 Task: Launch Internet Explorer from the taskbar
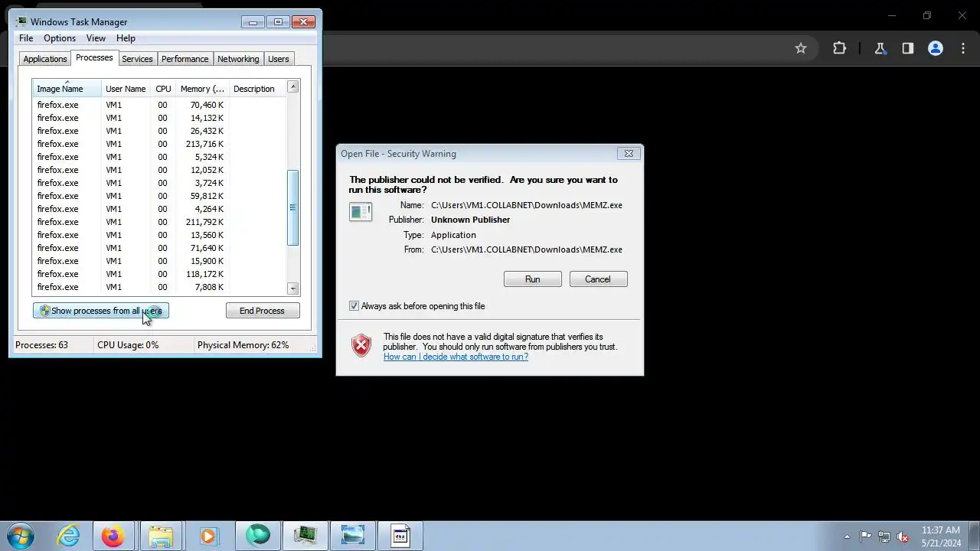click(x=69, y=536)
